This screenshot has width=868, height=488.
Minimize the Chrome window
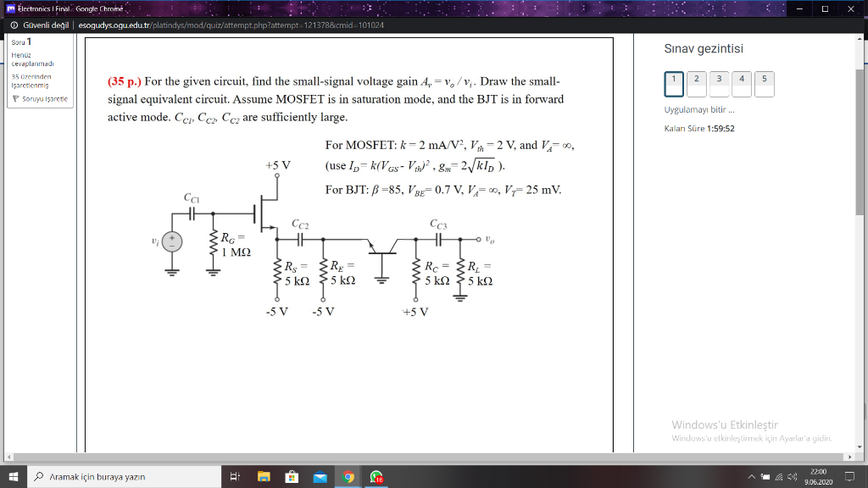[x=799, y=8]
